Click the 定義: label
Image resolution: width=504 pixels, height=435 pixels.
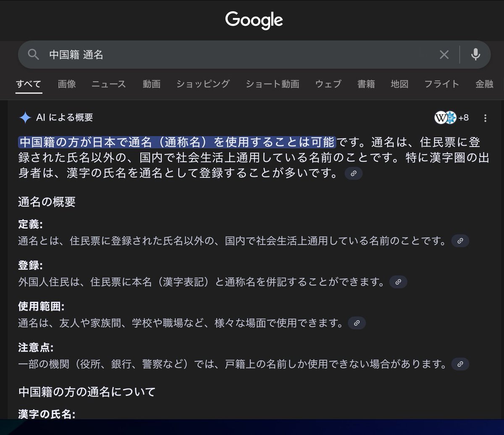pos(31,225)
